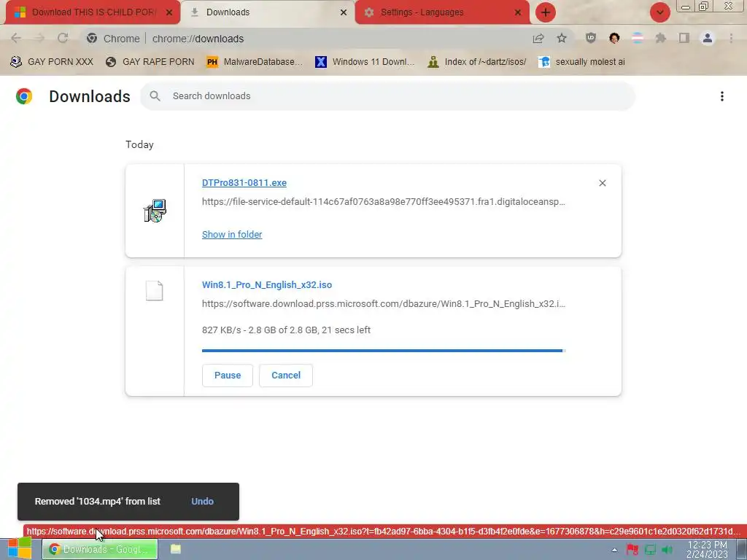Open the MalwareDatabase bookmark
The width and height of the screenshot is (747, 560).
pyautogui.click(x=255, y=62)
